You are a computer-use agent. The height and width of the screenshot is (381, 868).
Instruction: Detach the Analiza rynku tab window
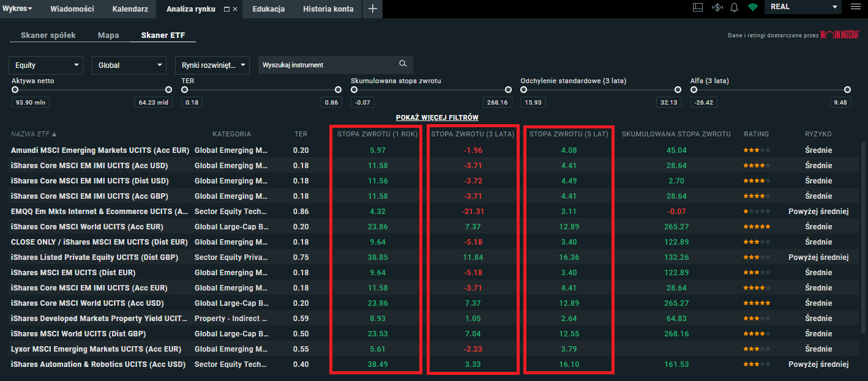227,9
